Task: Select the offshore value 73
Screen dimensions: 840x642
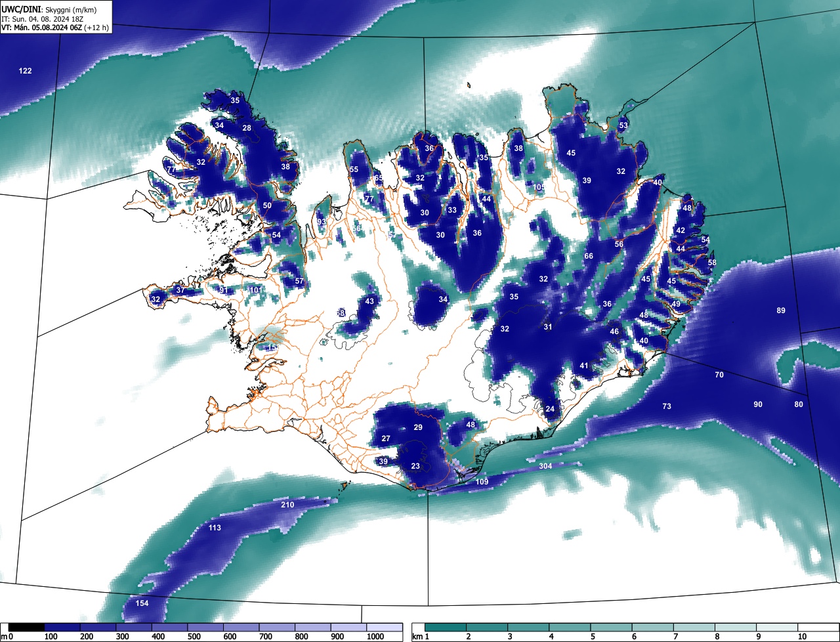Action: tap(667, 406)
